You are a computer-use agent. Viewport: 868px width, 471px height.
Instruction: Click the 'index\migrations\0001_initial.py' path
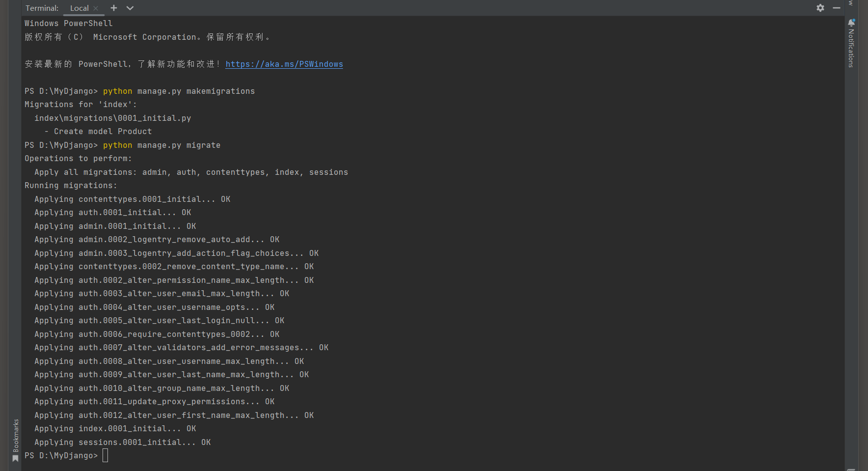[113, 118]
